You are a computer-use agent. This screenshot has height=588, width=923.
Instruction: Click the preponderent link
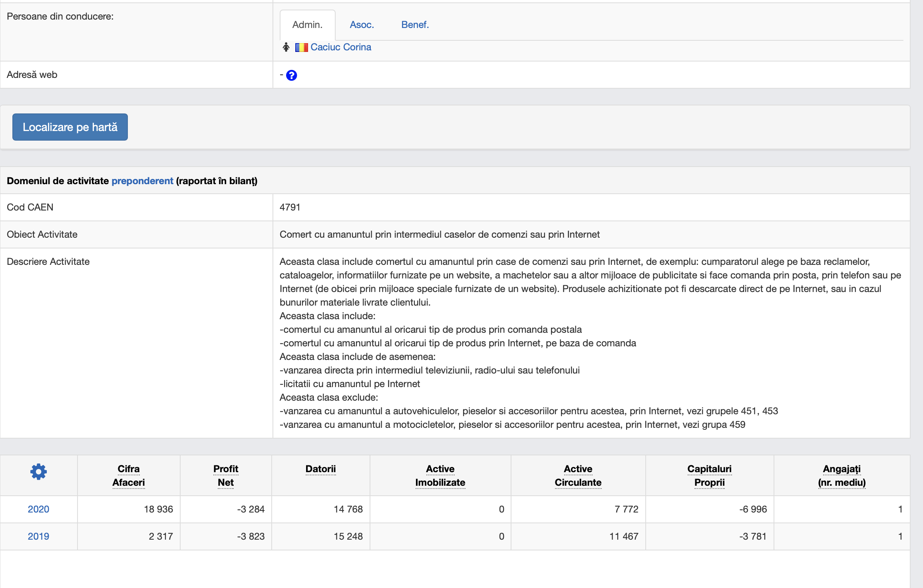142,181
